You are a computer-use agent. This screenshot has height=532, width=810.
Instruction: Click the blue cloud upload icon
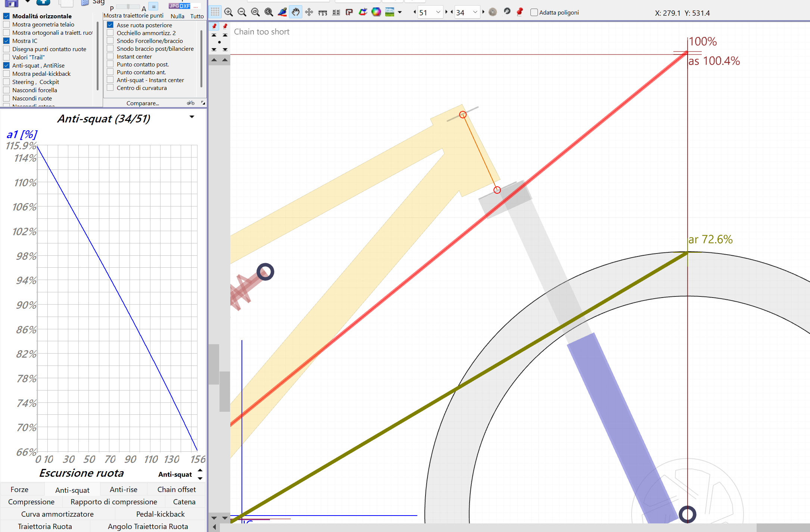pos(43,3)
